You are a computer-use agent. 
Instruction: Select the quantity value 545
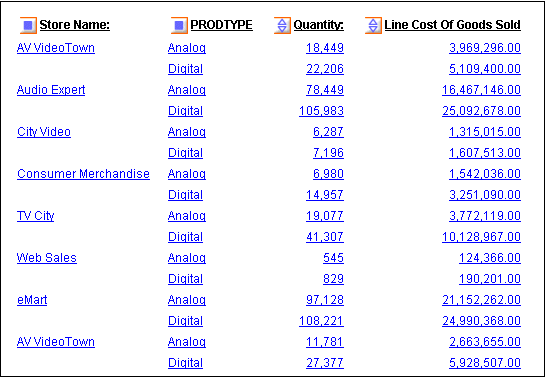coord(333,258)
